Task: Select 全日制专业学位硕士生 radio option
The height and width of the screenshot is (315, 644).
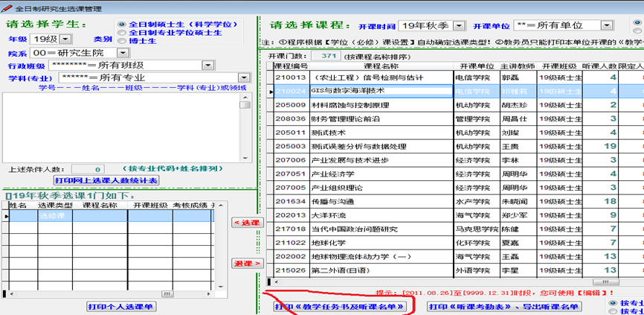Action: coord(122,33)
